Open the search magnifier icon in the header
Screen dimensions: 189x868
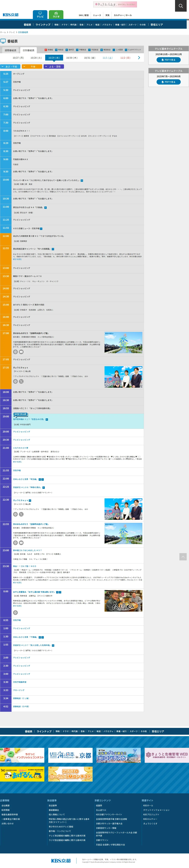(x=181, y=6)
